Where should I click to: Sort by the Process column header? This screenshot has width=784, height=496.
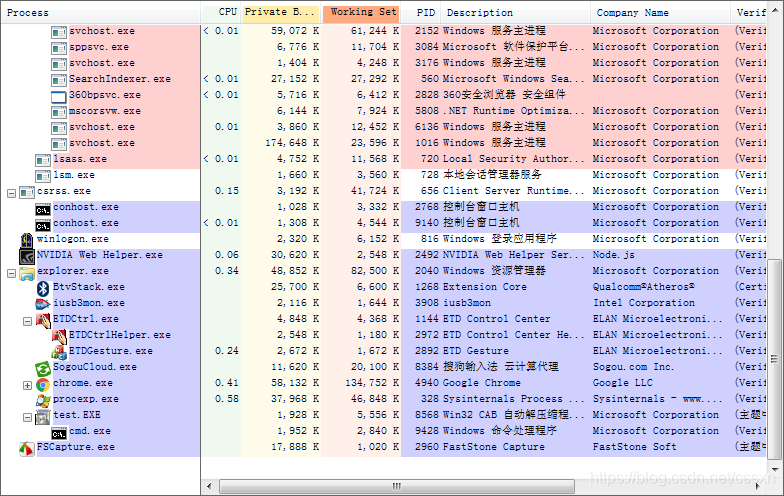click(100, 12)
